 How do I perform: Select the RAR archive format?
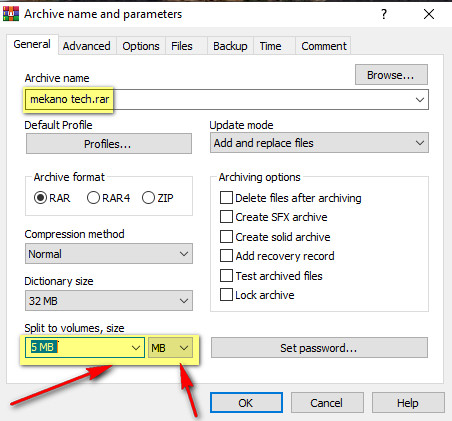[52, 198]
